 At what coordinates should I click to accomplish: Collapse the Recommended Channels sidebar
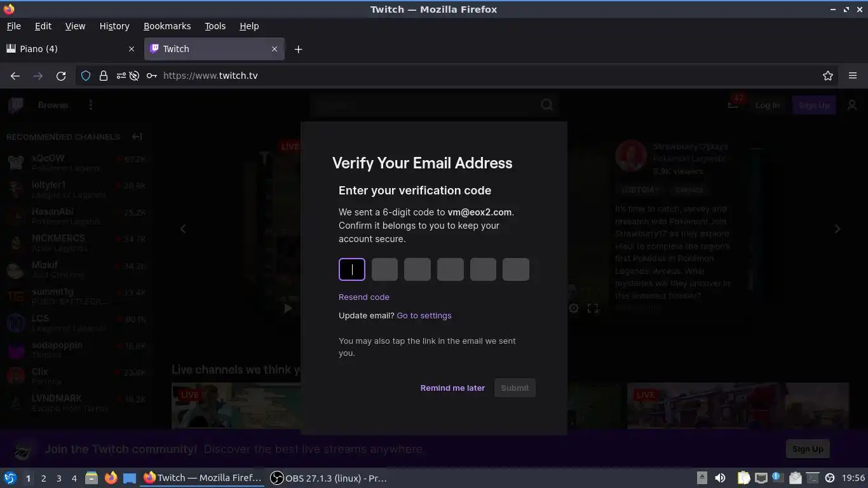pyautogui.click(x=137, y=137)
